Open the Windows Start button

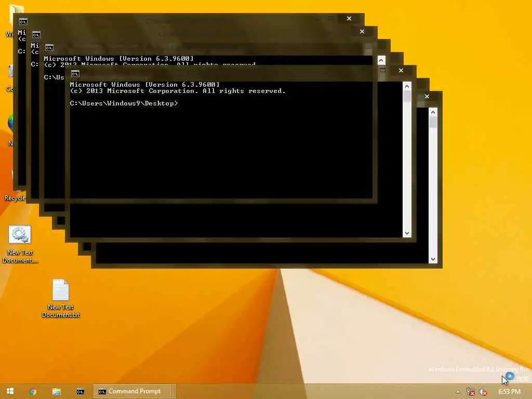click(x=10, y=391)
